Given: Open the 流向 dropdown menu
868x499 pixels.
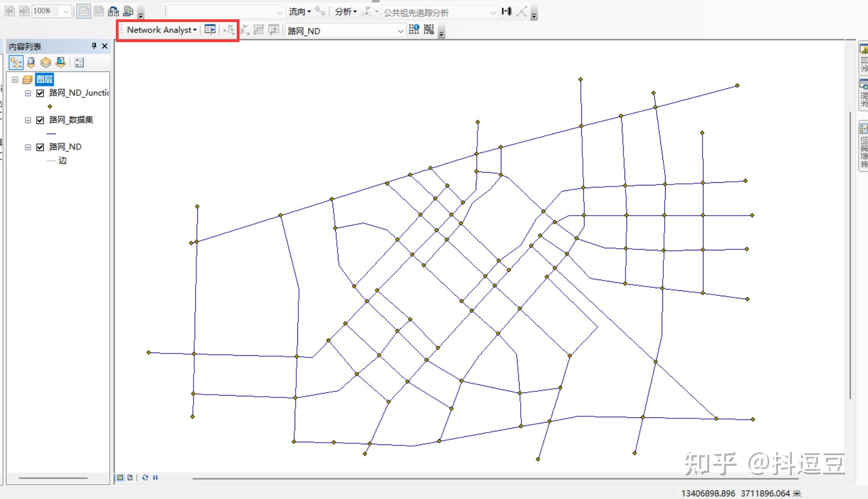Looking at the screenshot, I should (x=300, y=12).
